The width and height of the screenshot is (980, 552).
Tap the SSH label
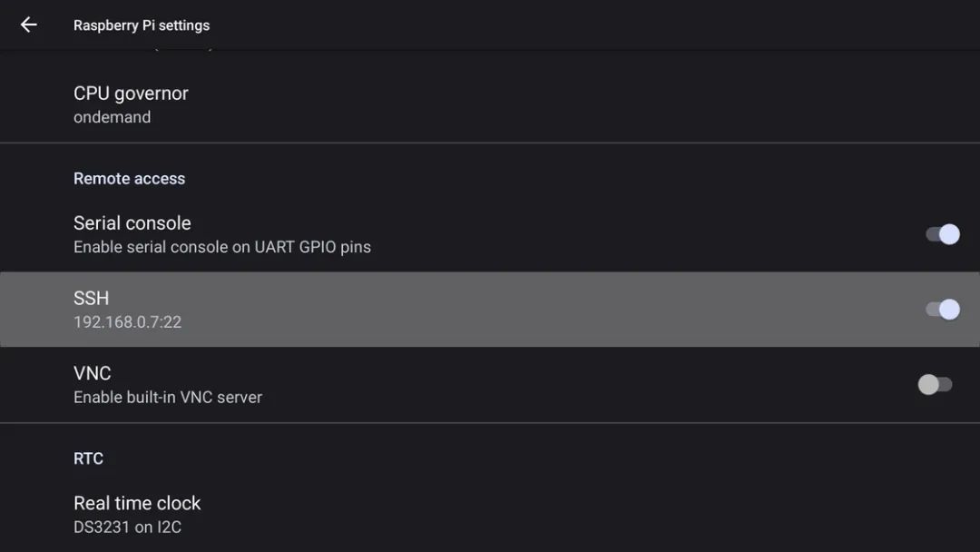pos(92,298)
